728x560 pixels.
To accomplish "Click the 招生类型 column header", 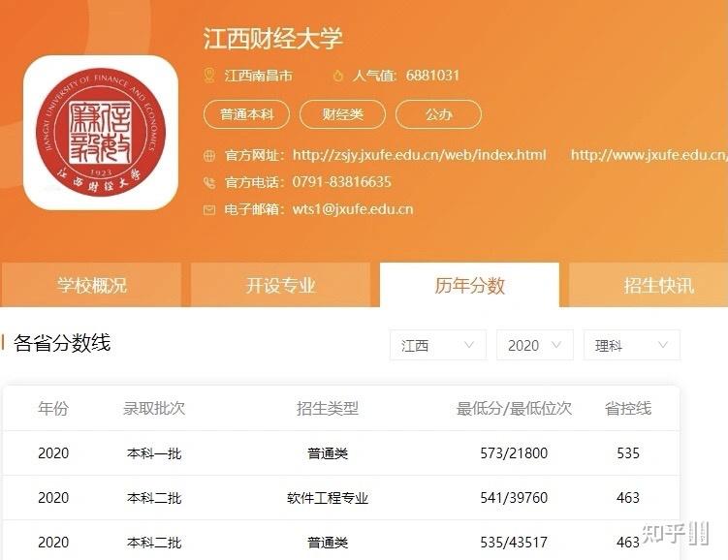I will 328,408.
